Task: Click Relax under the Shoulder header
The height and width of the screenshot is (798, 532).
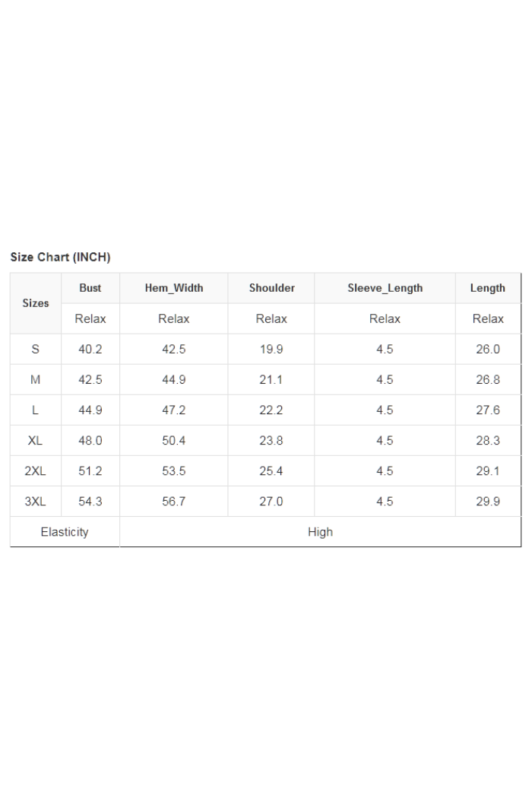Action: coord(271,319)
